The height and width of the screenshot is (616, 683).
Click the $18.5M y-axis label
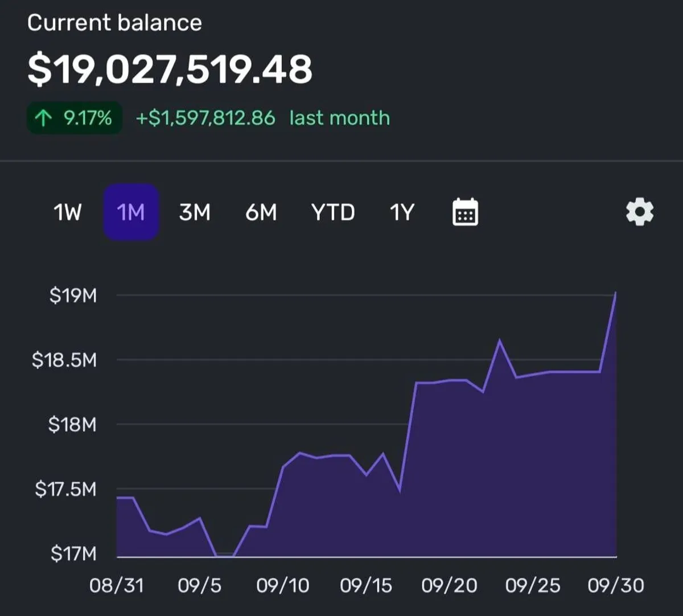tap(64, 360)
